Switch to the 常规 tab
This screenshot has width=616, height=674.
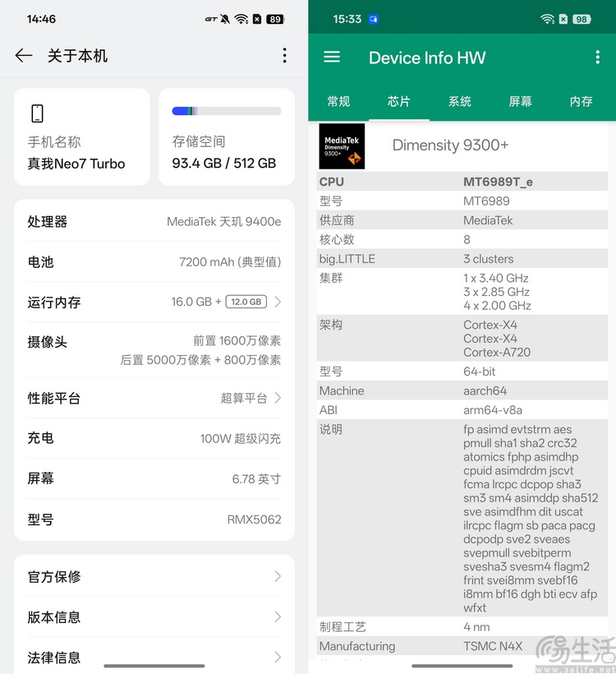coord(338,101)
